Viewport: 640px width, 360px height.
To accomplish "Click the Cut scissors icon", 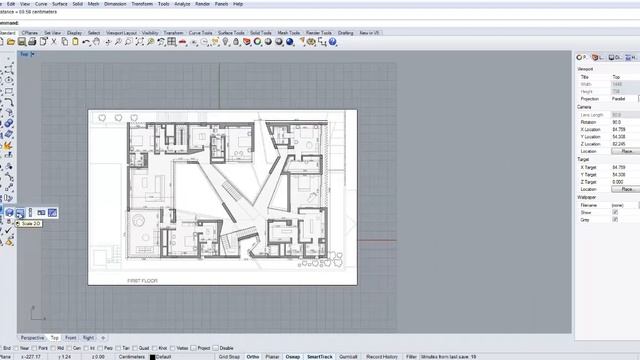I will point(54,42).
